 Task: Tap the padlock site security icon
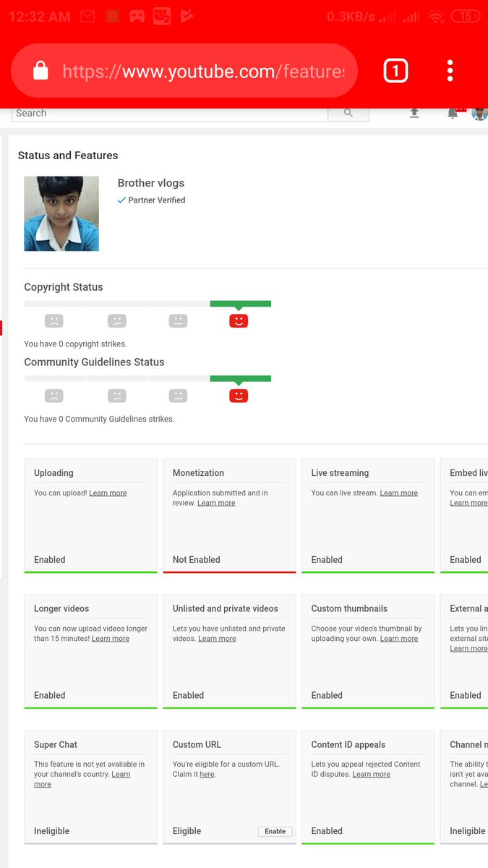tap(40, 71)
